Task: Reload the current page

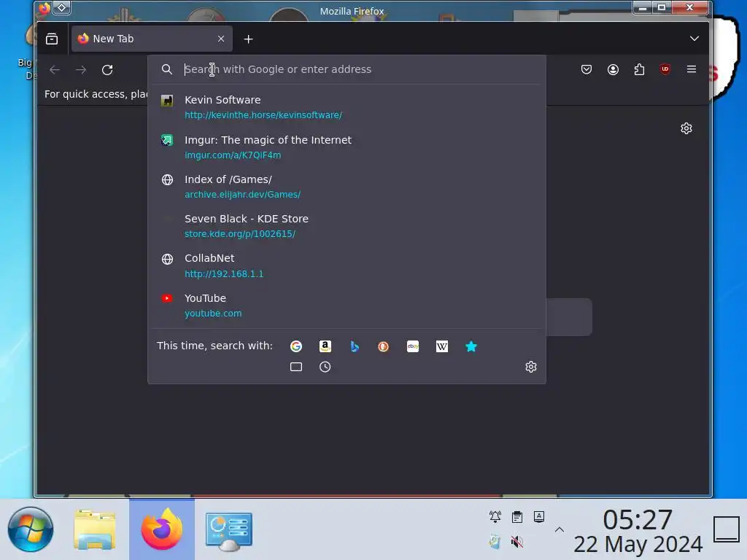Action: [107, 69]
